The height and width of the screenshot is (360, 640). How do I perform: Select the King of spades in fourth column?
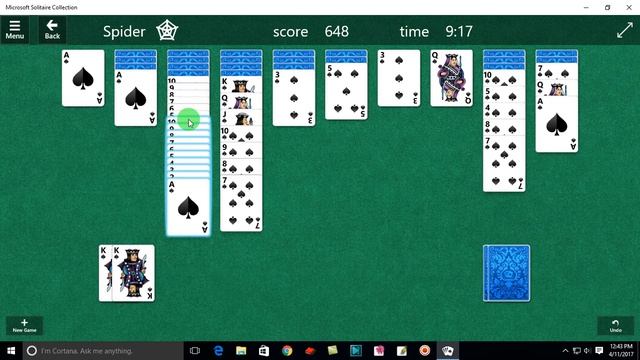click(241, 85)
